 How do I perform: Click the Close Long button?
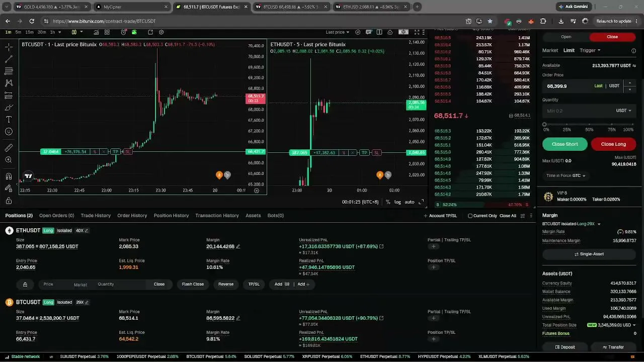[613, 144]
